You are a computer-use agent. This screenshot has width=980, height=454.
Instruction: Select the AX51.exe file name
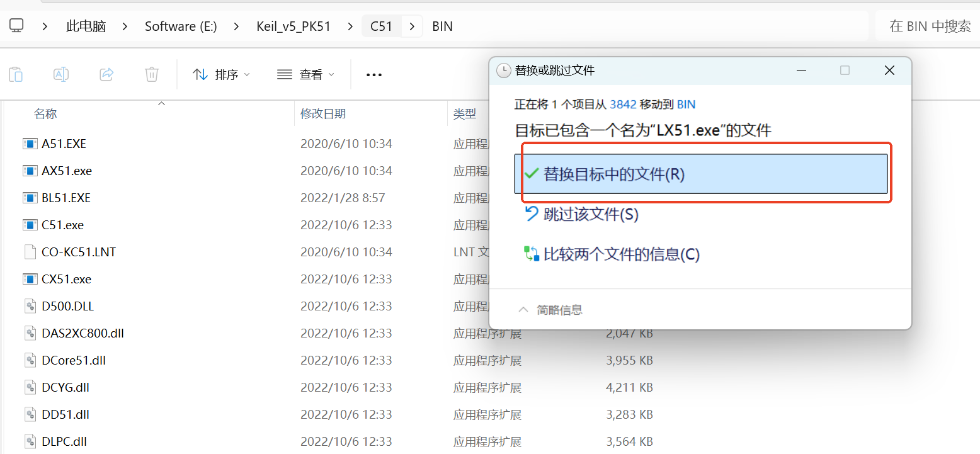67,171
